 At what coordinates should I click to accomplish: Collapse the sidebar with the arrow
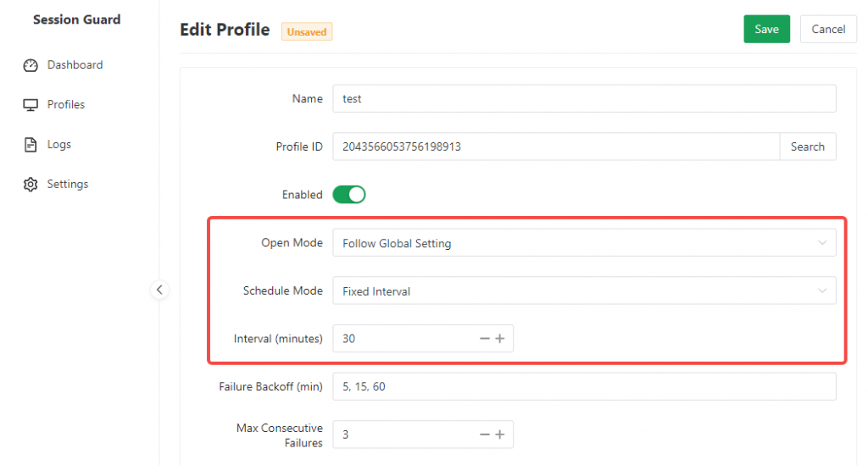159,290
